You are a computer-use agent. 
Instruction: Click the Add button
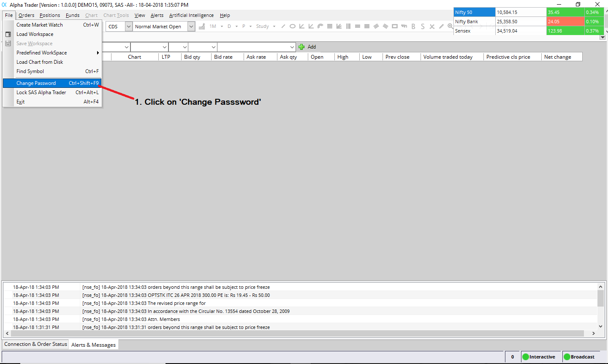(x=307, y=47)
